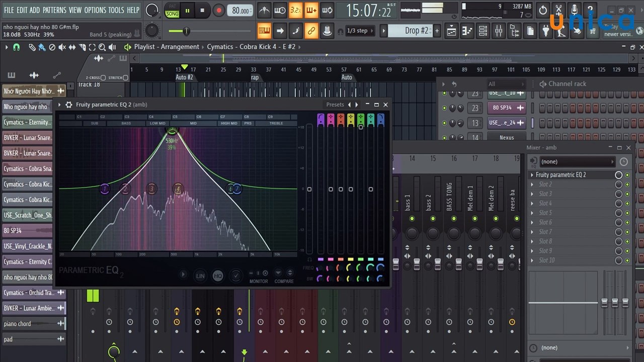644x362 pixels.
Task: Open the PATTERNS menu
Action: coord(54,10)
